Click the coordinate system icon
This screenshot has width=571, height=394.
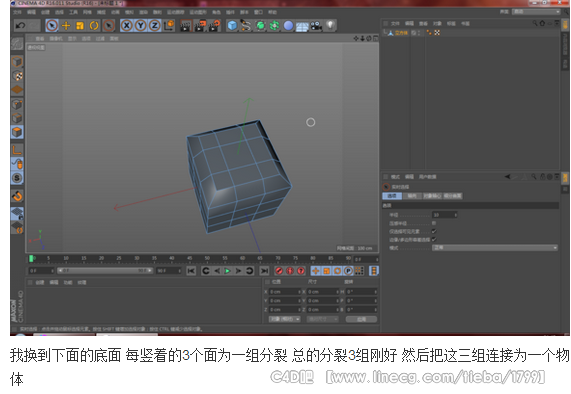(169, 25)
